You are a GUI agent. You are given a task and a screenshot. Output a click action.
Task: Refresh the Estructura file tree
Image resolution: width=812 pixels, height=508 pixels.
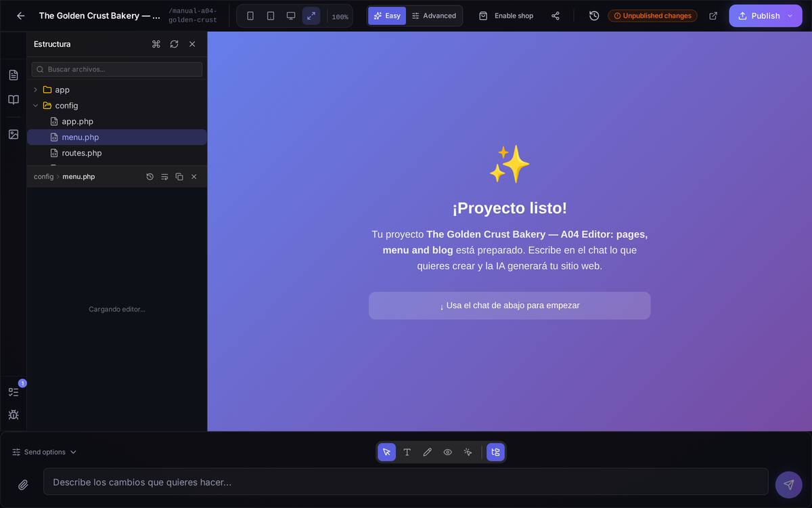pos(174,44)
